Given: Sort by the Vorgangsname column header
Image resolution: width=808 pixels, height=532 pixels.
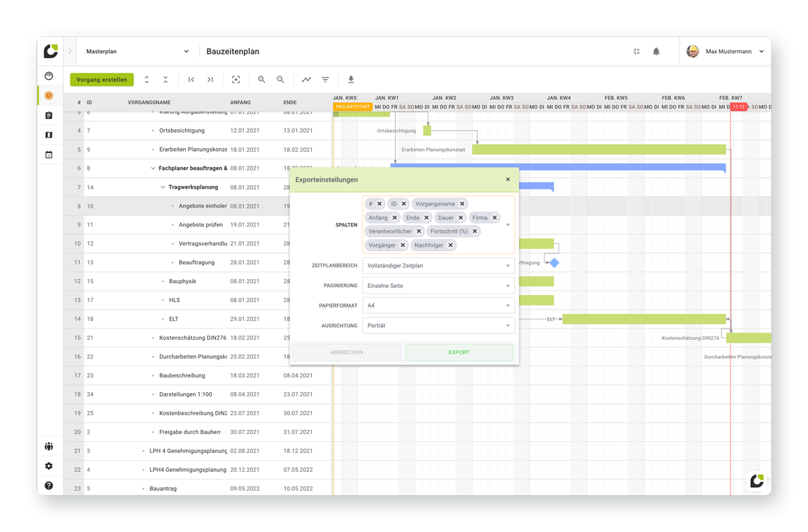Looking at the screenshot, I should click(149, 102).
